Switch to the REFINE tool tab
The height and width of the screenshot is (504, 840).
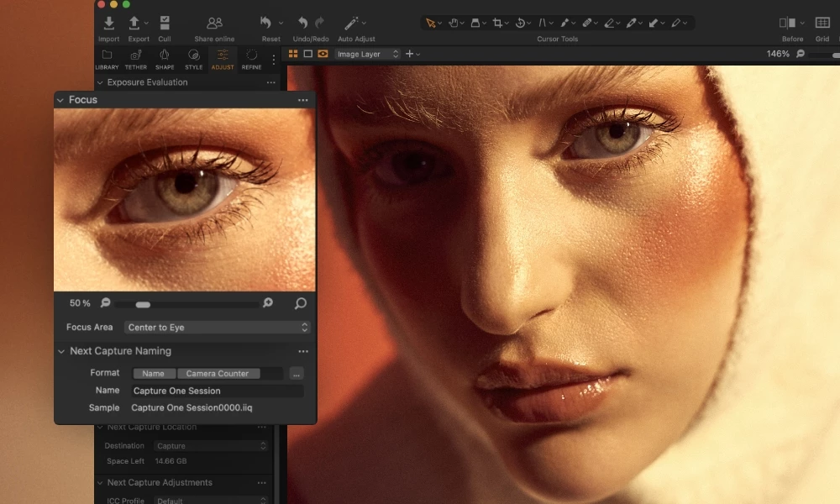(252, 58)
